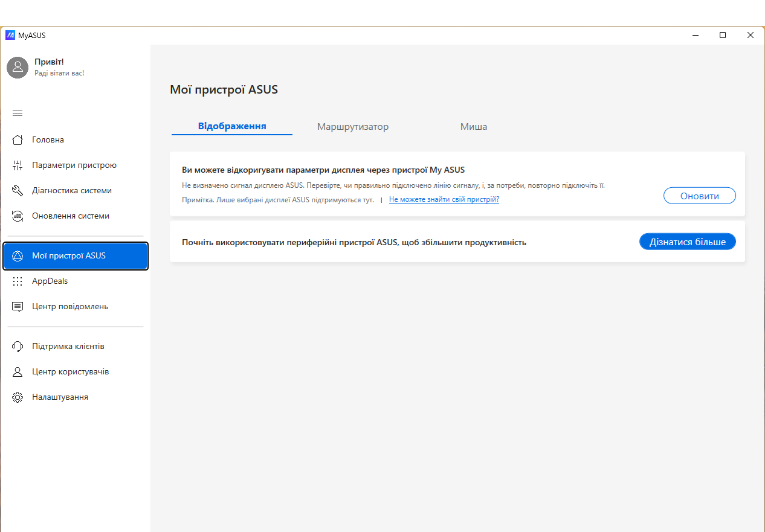765x532 pixels.
Task: Open 'Не можете знайти свій пристрій?' link
Action: coord(444,199)
